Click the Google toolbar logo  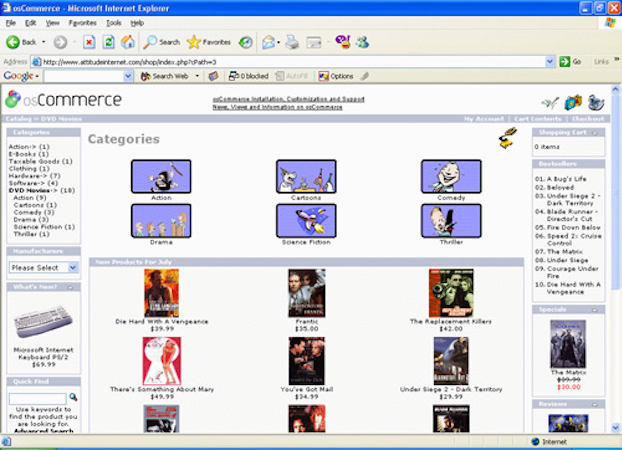tap(18, 76)
